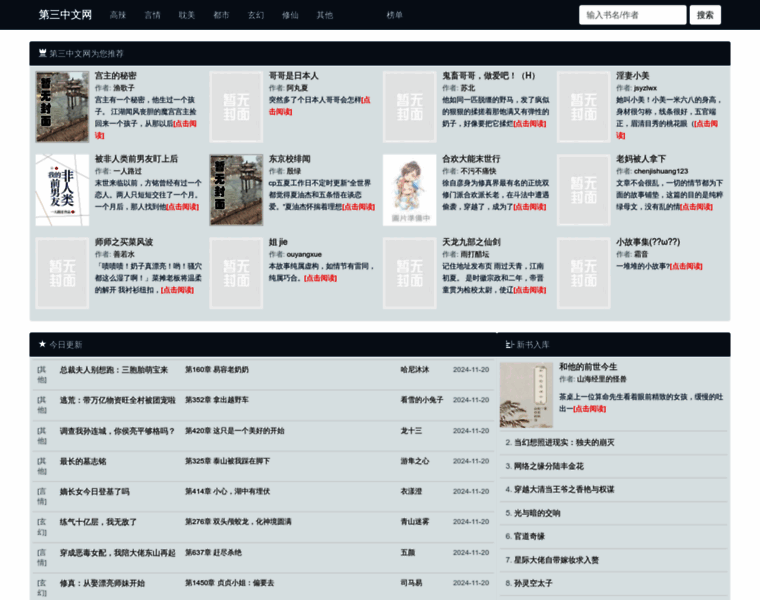
Task: Open the 高辣 category in navigation
Action: click(118, 15)
